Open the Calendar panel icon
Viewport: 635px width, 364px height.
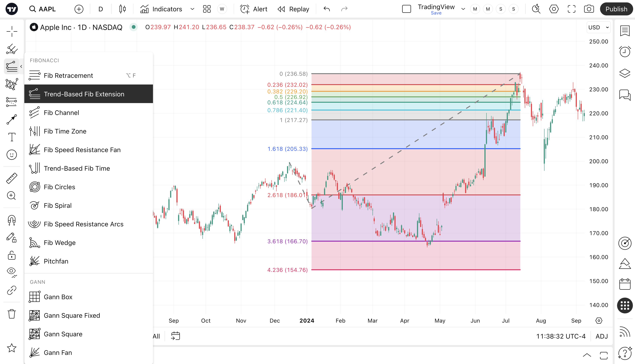[x=624, y=284]
